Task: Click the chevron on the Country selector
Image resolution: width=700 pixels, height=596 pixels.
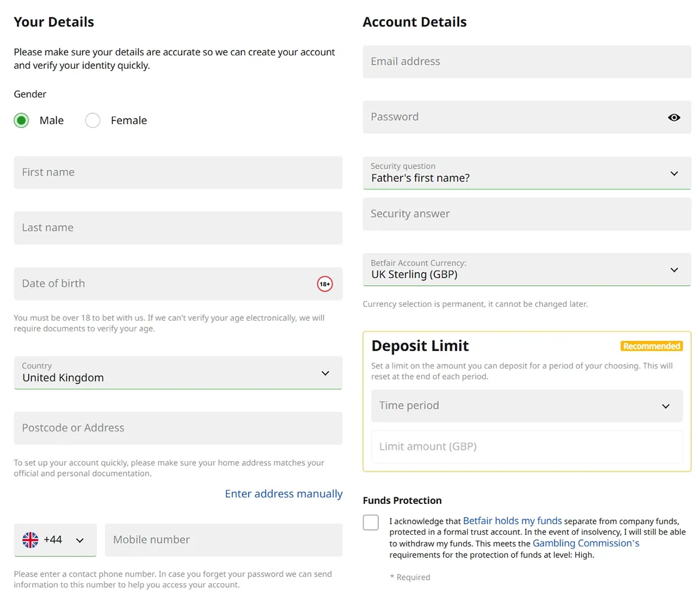Action: pos(325,373)
